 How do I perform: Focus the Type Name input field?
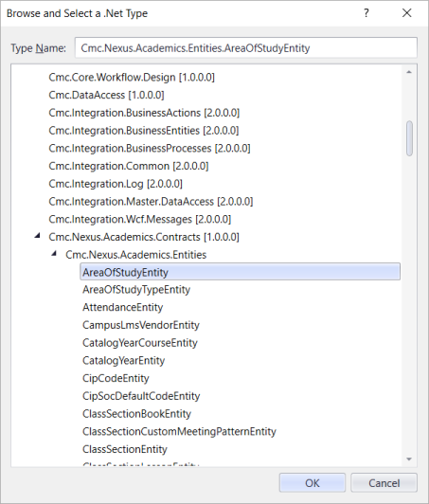click(x=246, y=48)
